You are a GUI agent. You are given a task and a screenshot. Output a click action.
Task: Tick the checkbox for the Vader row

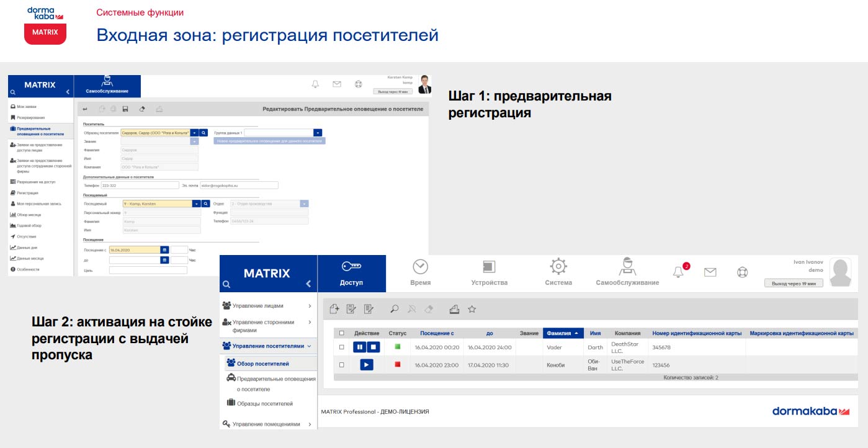click(x=341, y=347)
